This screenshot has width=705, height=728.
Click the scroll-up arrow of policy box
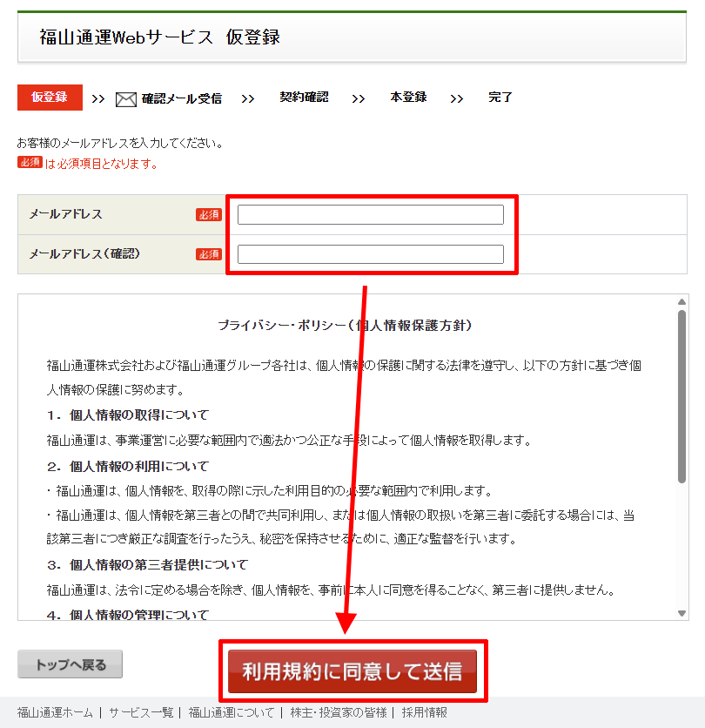click(681, 302)
